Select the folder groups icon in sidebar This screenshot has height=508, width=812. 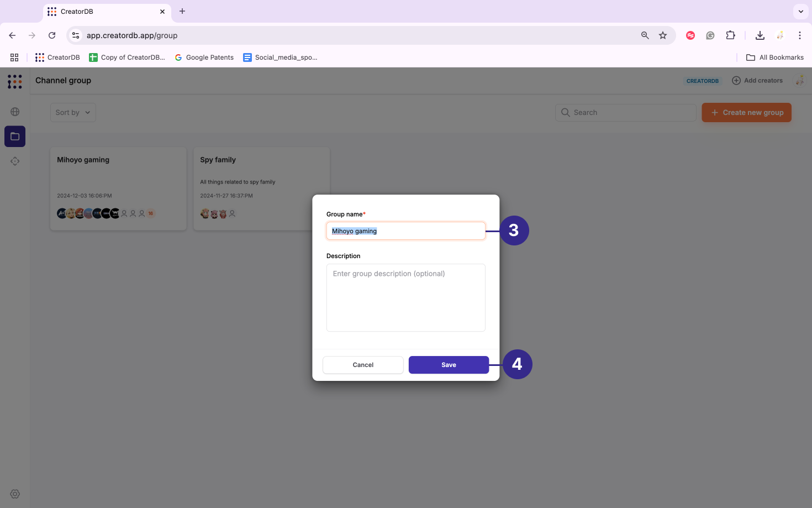coord(15,137)
